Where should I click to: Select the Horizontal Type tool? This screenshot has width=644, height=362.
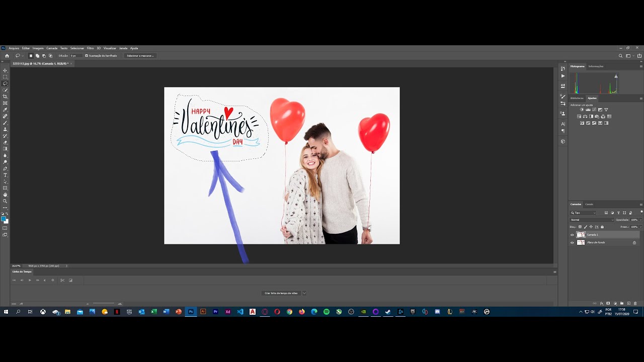coord(5,175)
